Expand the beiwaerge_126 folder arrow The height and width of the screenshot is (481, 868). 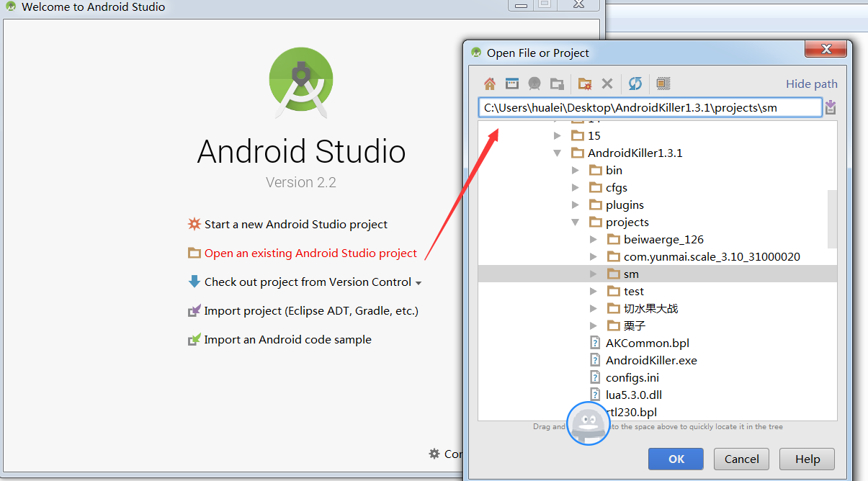pyautogui.click(x=593, y=239)
